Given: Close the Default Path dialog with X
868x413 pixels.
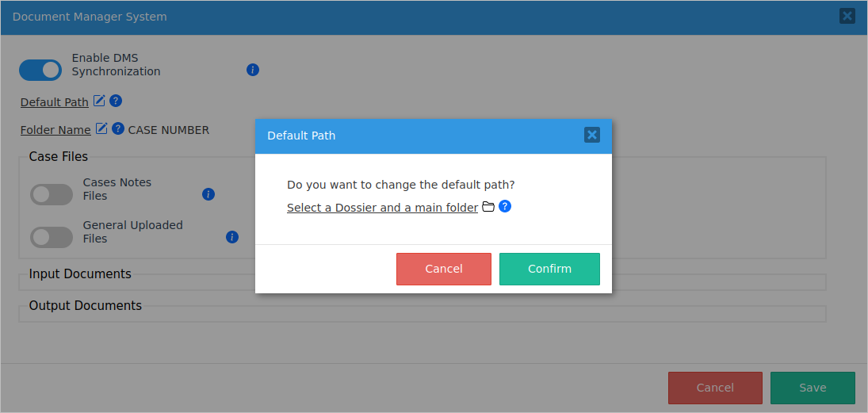Looking at the screenshot, I should 592,135.
